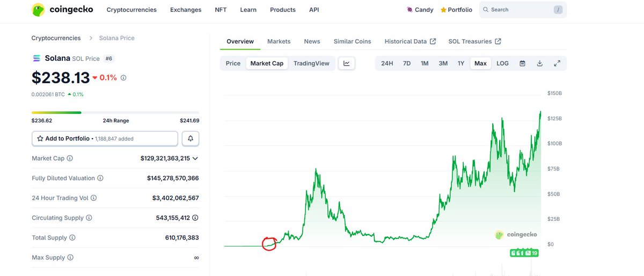644x276 pixels.
Task: Select TradingView chart view
Action: coord(311,63)
